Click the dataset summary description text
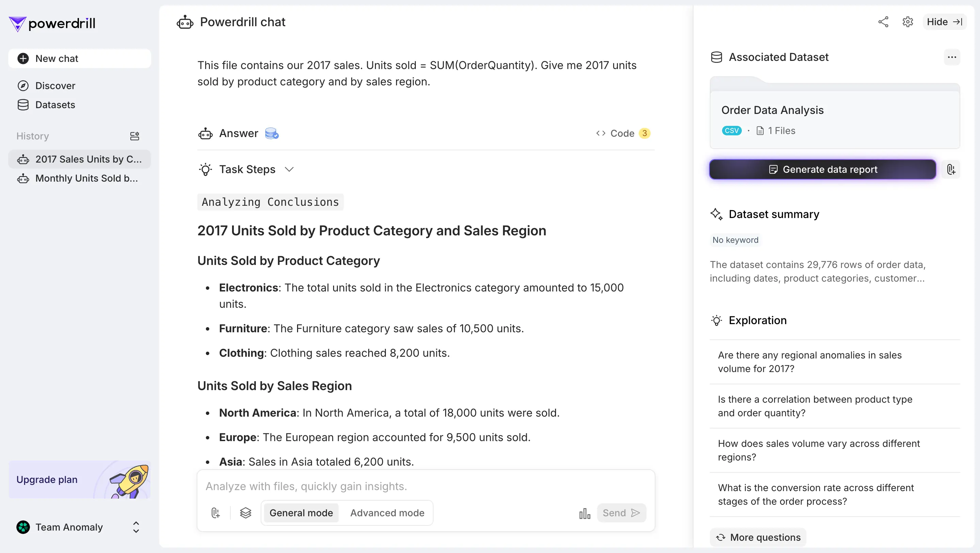980x553 pixels. 818,271
